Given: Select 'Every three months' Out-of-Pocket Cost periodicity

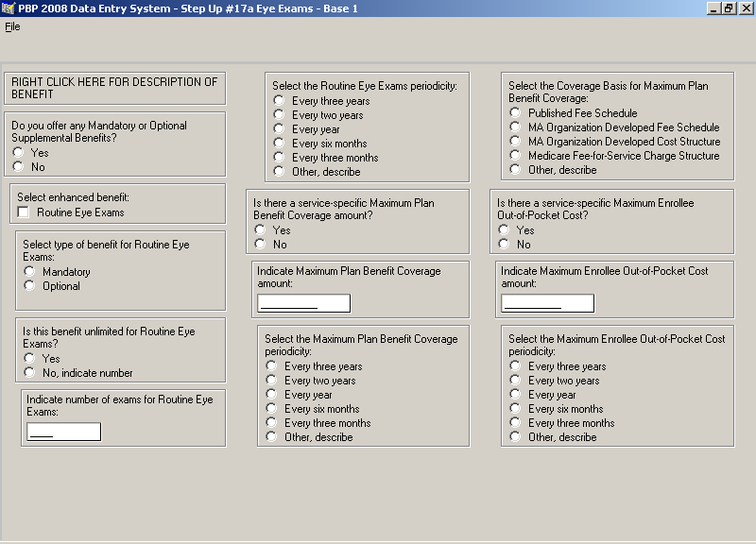Looking at the screenshot, I should [515, 423].
